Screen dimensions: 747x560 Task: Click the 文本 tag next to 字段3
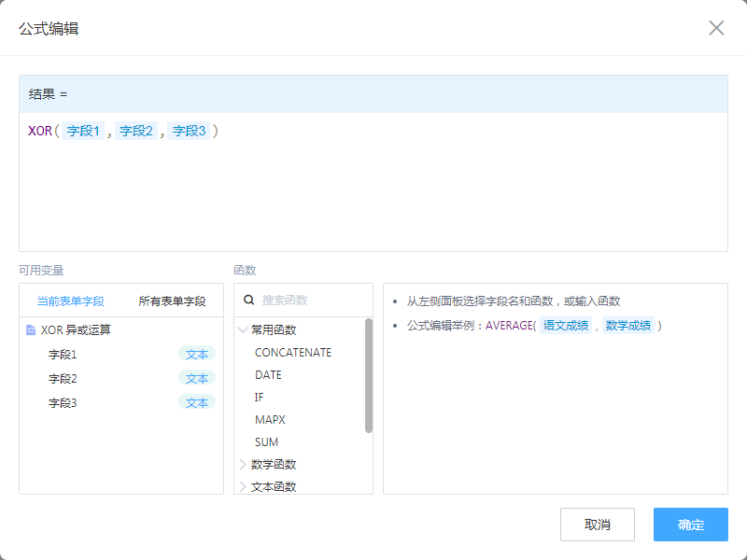[x=197, y=403]
